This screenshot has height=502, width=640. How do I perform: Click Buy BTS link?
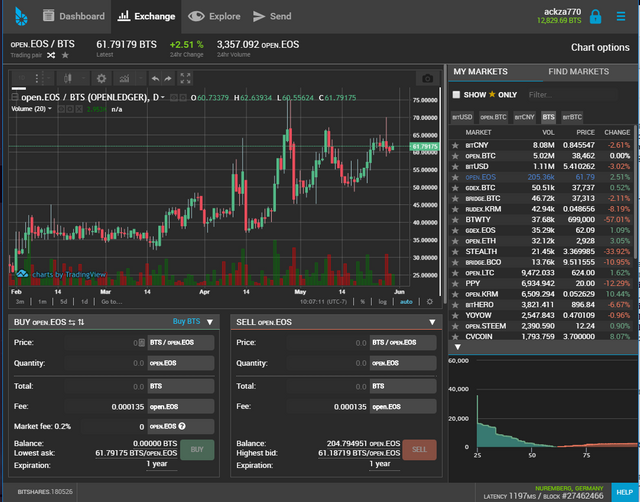[187, 322]
